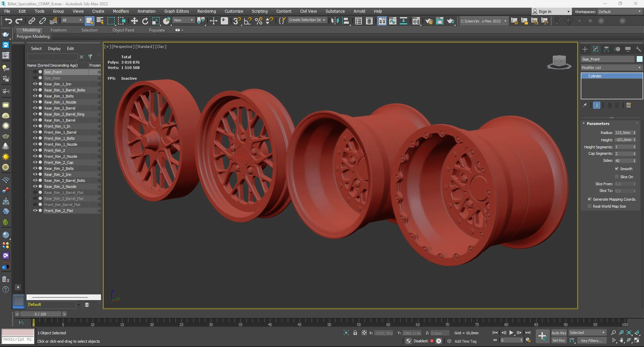Viewport: 644px width, 347px height.
Task: Open the Workspaces Default dropdown
Action: pos(620,11)
